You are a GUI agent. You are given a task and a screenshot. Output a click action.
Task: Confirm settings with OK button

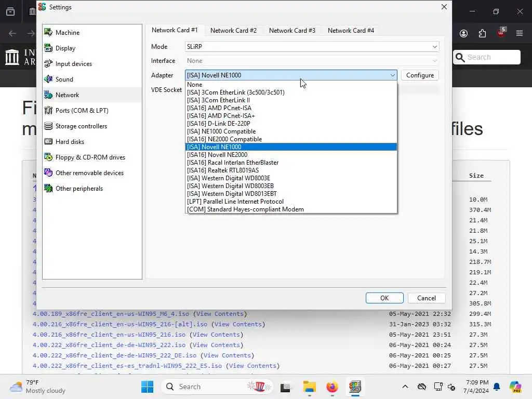coord(384,298)
